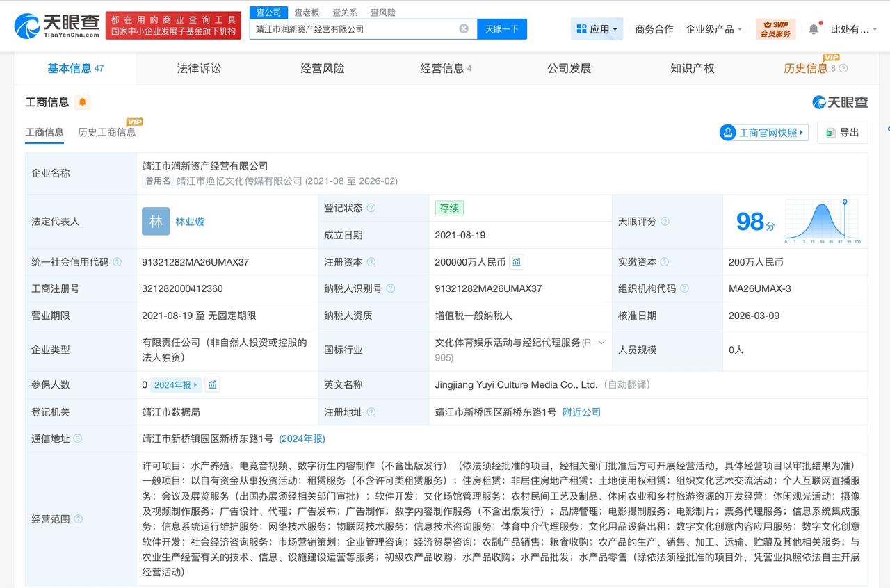
Task: Click the help icon next to 天眼评分
Action: tap(666, 221)
